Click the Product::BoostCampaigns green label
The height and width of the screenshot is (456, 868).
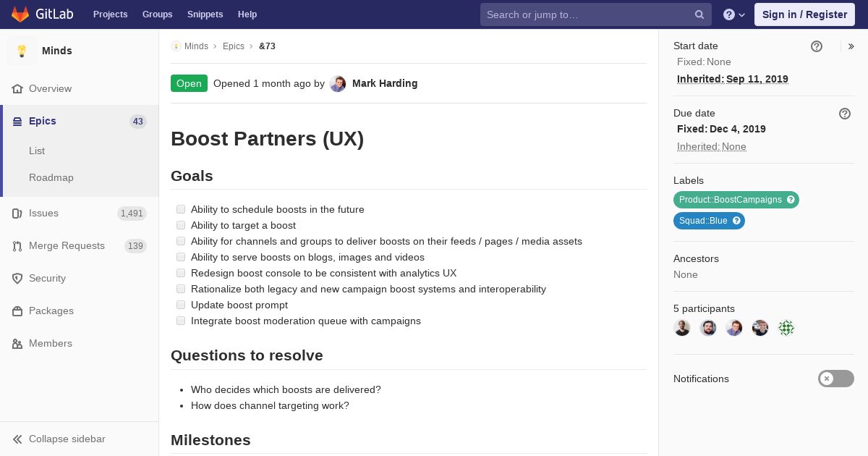(730, 200)
